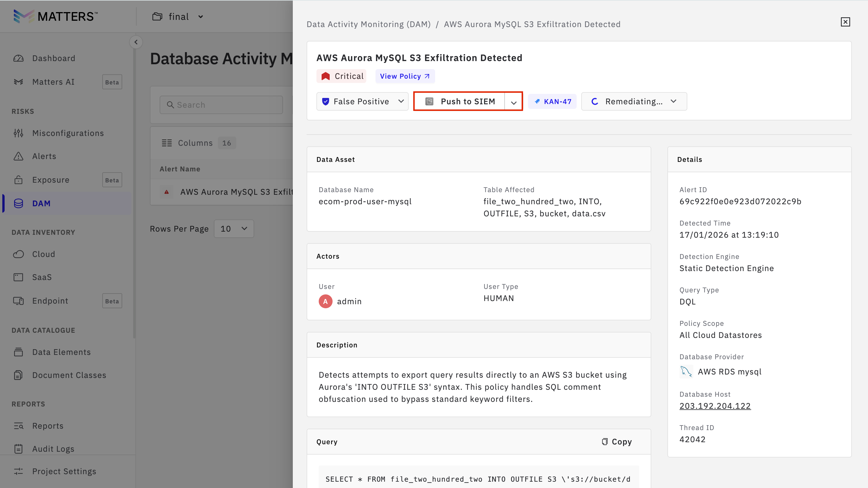This screenshot has width=868, height=488.
Task: Expand the Push to SIEM arrow menu
Action: (x=513, y=102)
